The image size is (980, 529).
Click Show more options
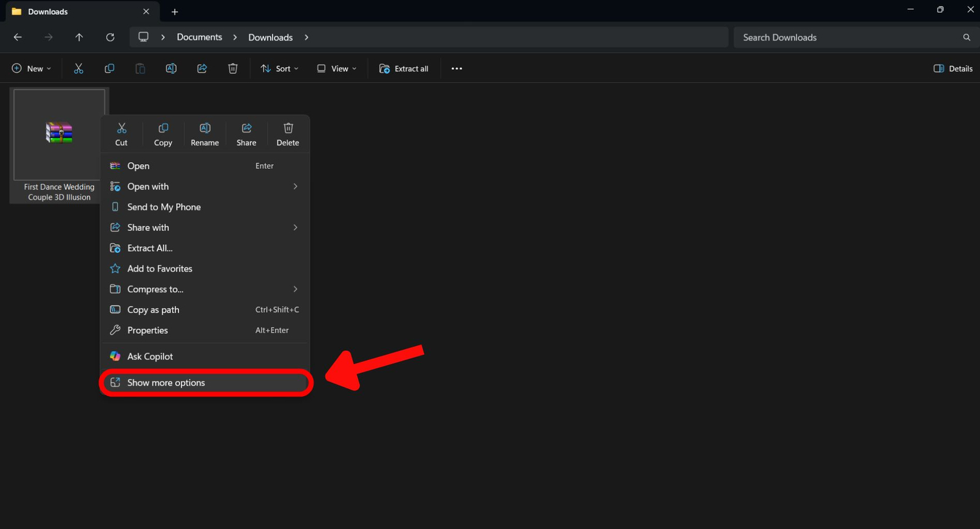pos(205,383)
